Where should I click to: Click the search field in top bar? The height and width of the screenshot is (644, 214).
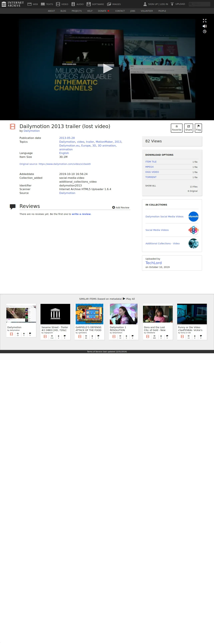(x=199, y=4)
